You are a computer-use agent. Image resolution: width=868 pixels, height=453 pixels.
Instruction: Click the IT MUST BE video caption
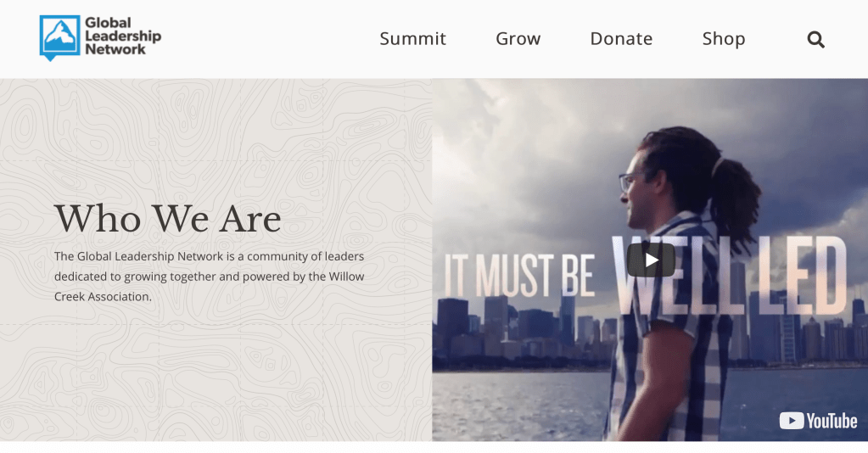pyautogui.click(x=519, y=275)
